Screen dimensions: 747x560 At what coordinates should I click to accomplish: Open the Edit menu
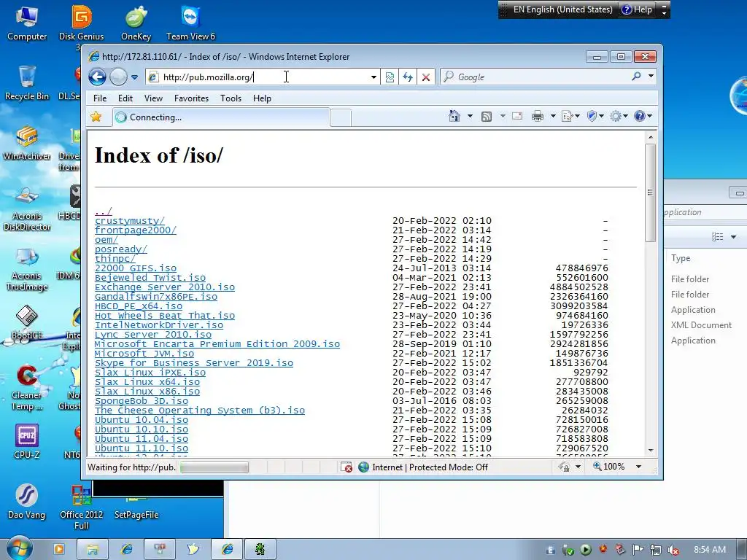tap(125, 98)
